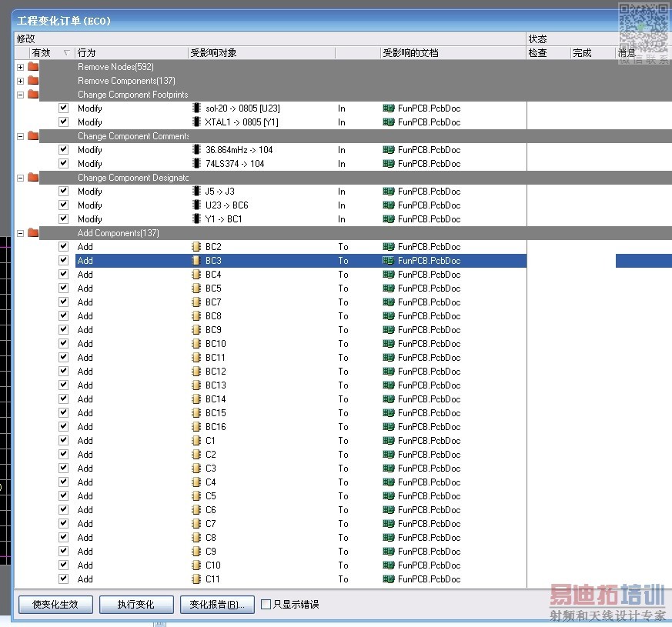The image size is (672, 627).
Task: Click the PCB document icon in the C10 row
Action: [x=388, y=565]
